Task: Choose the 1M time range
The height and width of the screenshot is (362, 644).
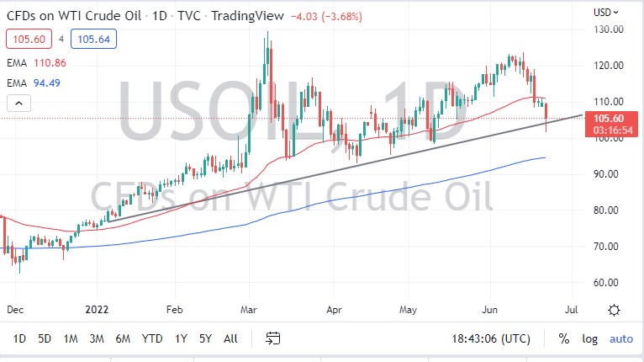Action: 71,338
